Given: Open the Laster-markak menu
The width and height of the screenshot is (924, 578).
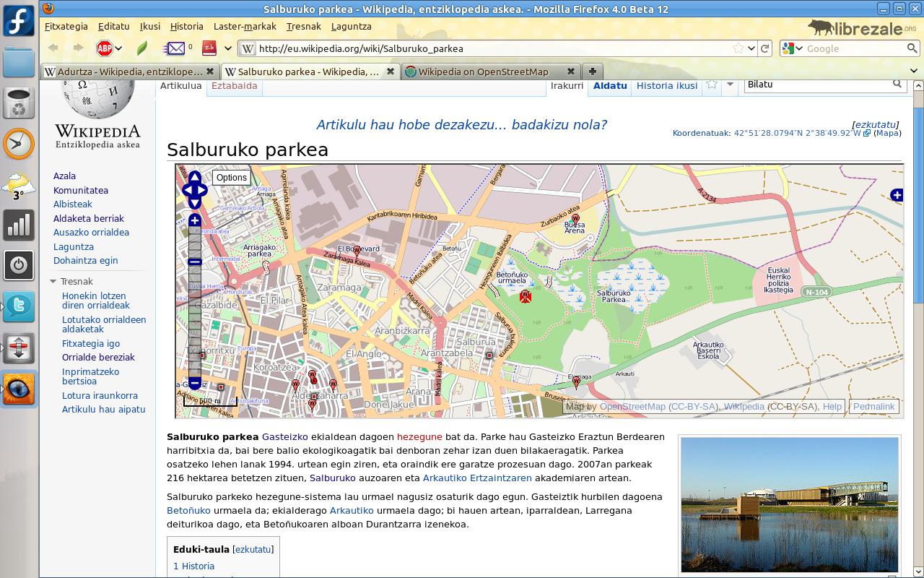Looking at the screenshot, I should tap(245, 26).
